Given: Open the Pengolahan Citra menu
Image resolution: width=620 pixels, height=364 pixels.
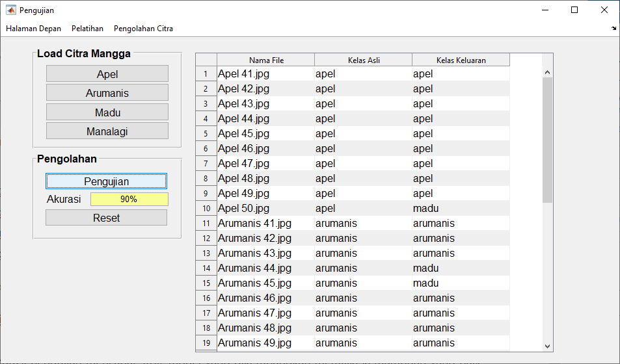Looking at the screenshot, I should [x=143, y=29].
